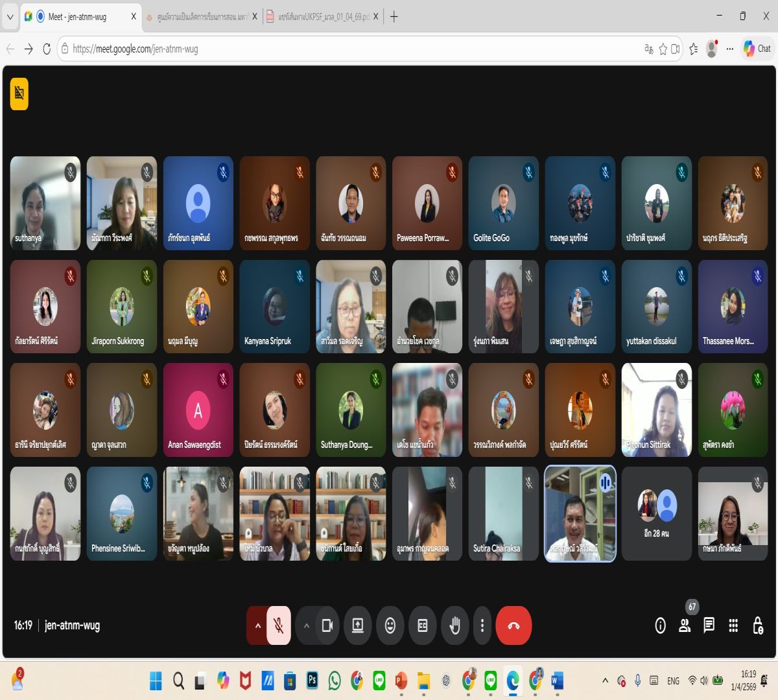The width and height of the screenshot is (778, 700).
Task: Turn on closed captions
Action: (422, 625)
